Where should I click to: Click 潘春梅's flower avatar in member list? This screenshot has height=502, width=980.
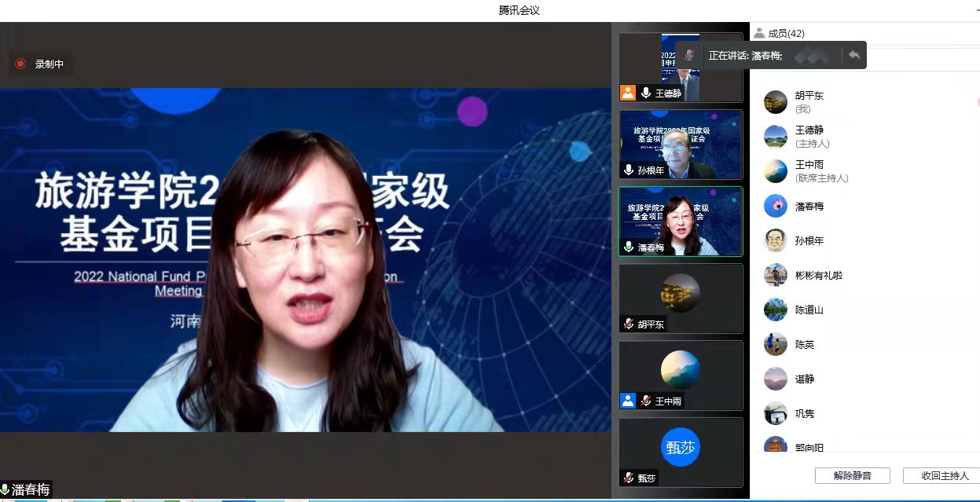[x=775, y=206]
